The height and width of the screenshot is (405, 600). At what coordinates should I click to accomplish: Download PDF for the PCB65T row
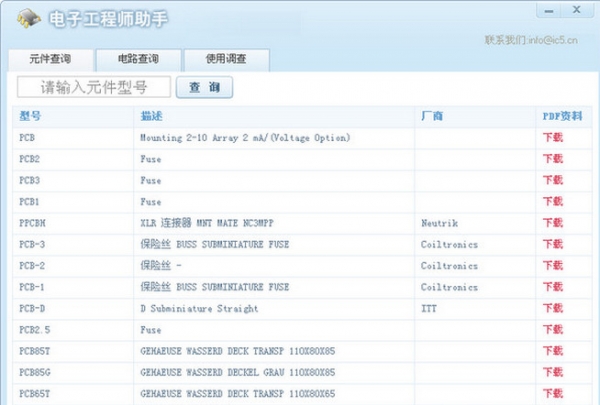tap(553, 394)
